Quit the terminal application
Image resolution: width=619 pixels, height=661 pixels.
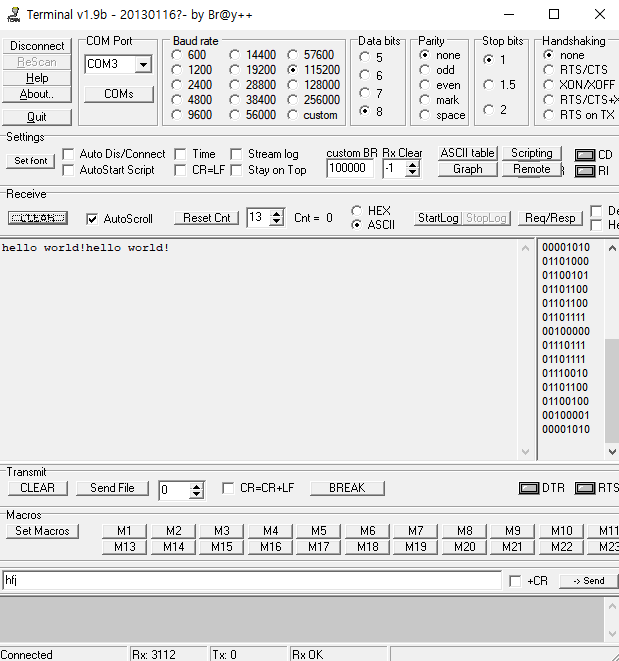click(37, 117)
